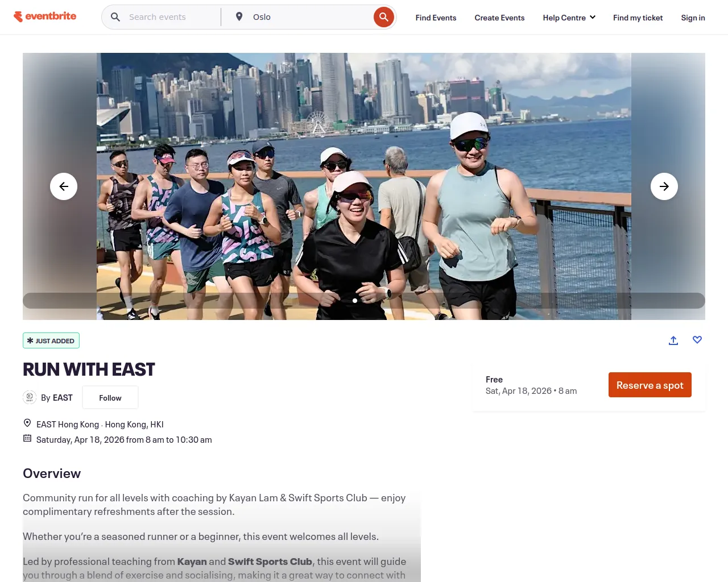Advance to next carousel image
The height and width of the screenshot is (582, 728).
tap(664, 186)
